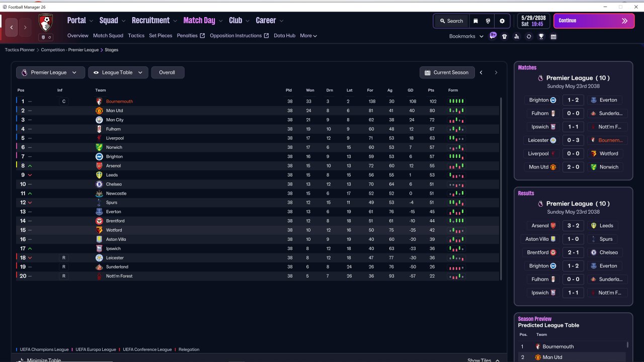Click the Competition - Premier League breadcrumb
This screenshot has height=362, width=644.
click(70, 50)
